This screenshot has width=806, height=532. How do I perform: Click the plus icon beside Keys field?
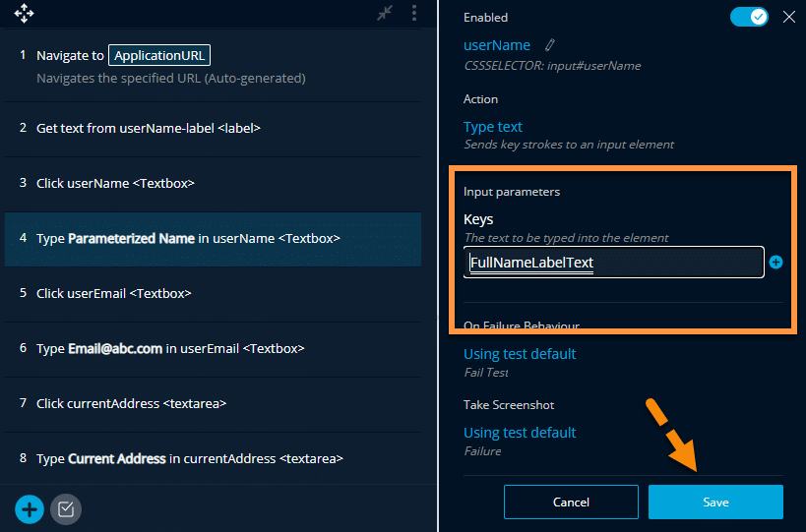tap(775, 263)
